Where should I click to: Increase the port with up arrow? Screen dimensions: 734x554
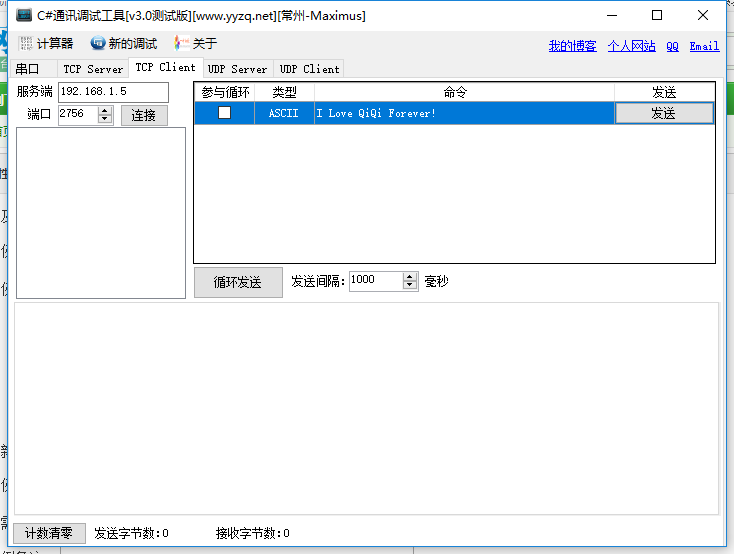(x=105, y=111)
